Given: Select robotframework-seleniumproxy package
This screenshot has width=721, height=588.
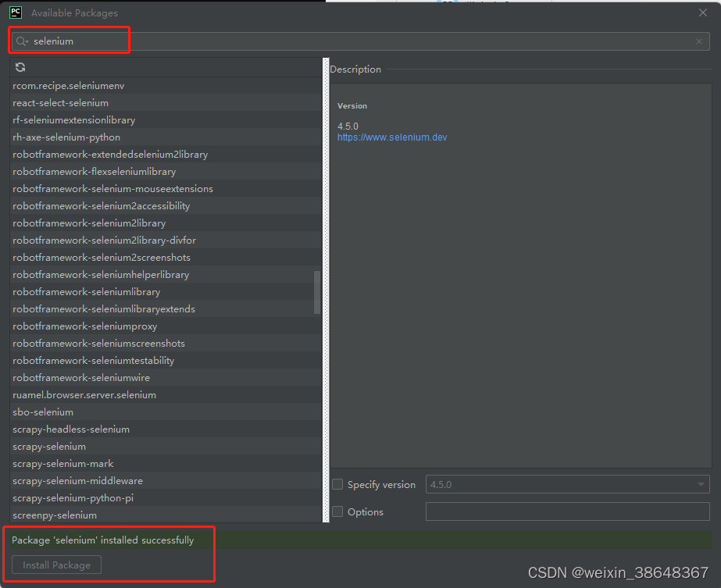Looking at the screenshot, I should (x=166, y=326).
